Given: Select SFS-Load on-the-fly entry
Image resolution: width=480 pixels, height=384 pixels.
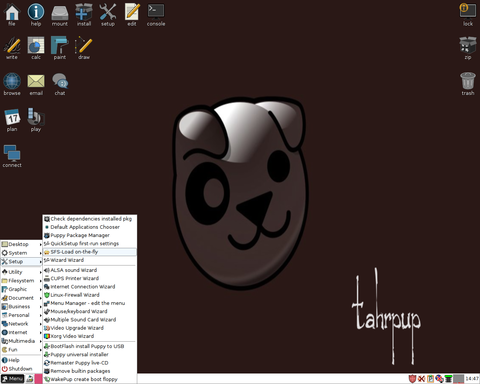Looking at the screenshot, I should click(x=90, y=252).
